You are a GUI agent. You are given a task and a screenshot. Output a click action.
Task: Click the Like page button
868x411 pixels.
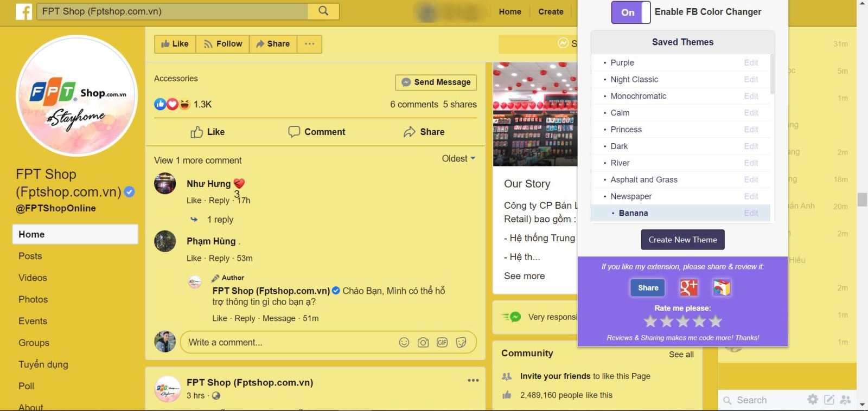(175, 44)
